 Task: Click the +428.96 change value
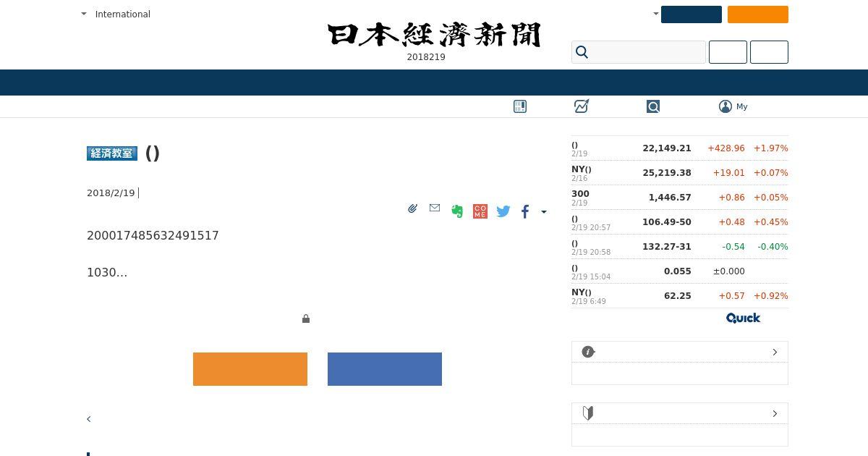click(726, 148)
